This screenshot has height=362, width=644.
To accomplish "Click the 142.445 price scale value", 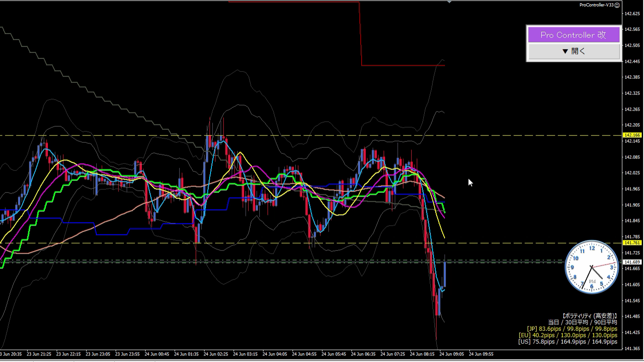I will pyautogui.click(x=632, y=61).
